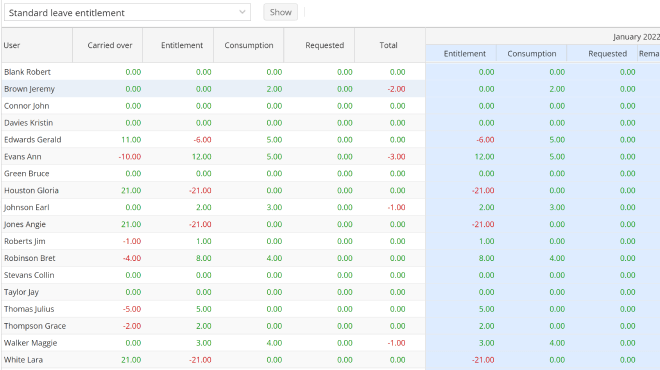Click Johnson Earl's -1.00 total value
This screenshot has height=370, width=660.
pyautogui.click(x=396, y=208)
